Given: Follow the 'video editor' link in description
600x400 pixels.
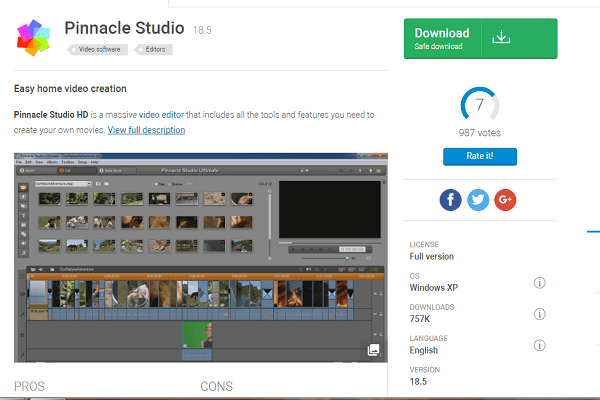Looking at the screenshot, I should tap(161, 115).
